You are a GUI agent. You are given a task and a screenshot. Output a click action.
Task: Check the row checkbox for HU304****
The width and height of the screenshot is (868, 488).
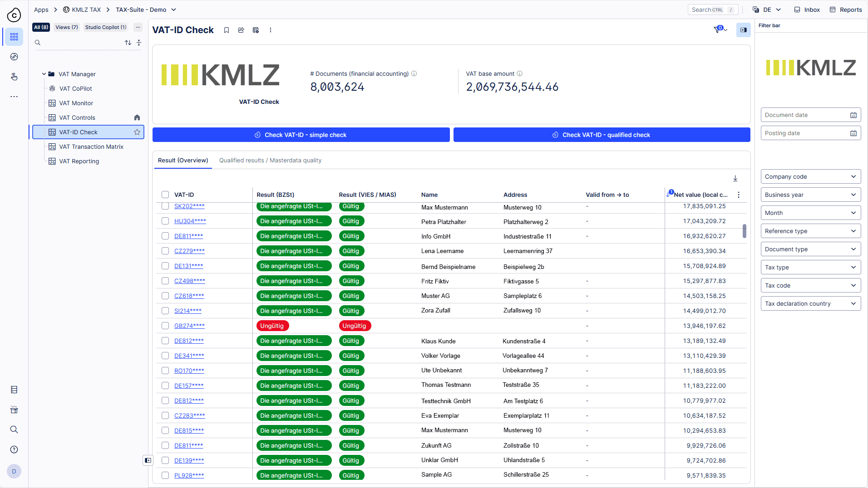[x=165, y=221]
